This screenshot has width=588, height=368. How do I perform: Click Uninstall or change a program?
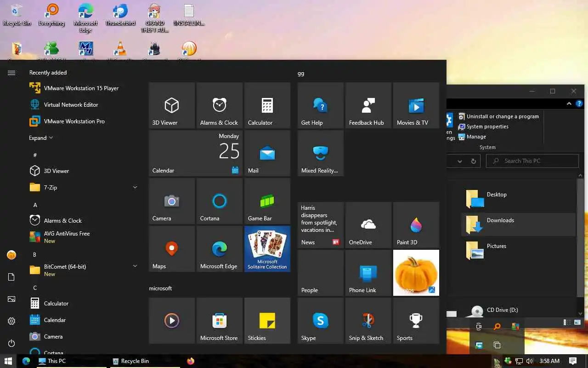pos(498,116)
